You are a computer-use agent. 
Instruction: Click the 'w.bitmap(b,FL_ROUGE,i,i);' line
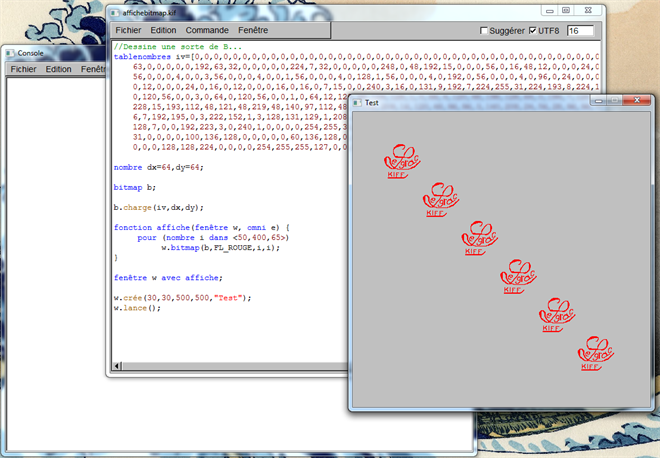[x=221, y=248]
